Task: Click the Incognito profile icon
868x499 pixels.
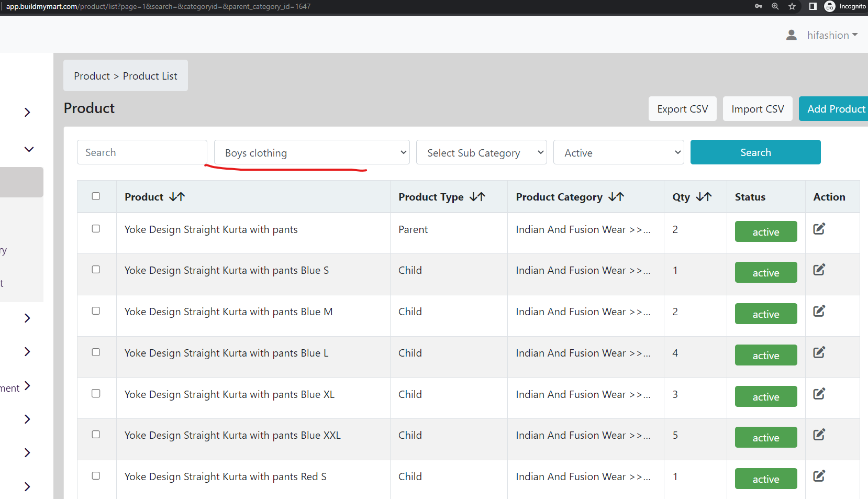Action: [830, 6]
